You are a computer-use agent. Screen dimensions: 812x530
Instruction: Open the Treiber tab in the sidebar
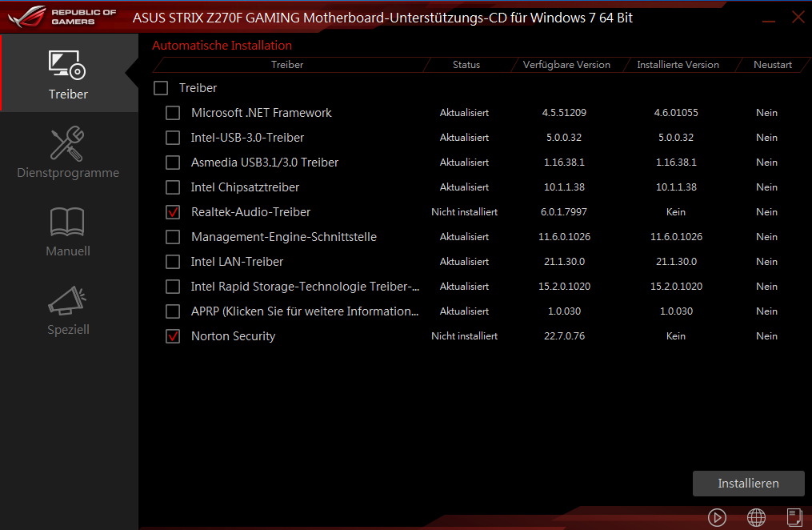point(68,73)
